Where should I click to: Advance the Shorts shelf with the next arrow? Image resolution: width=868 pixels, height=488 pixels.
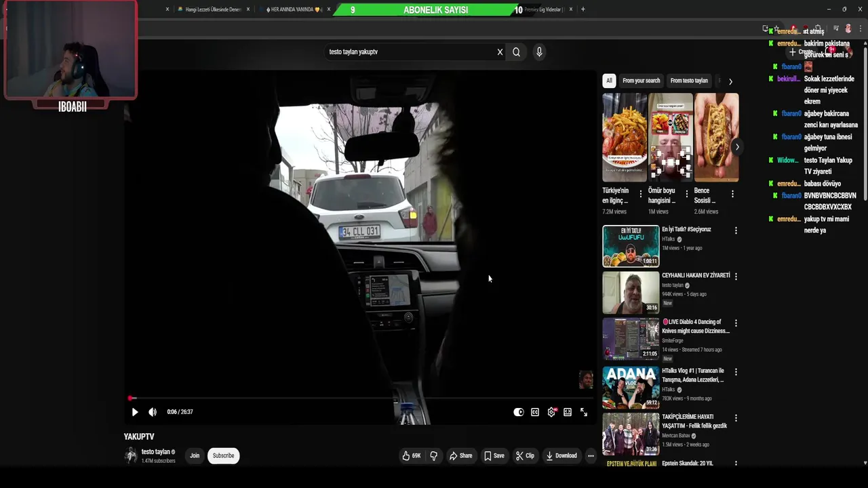tap(737, 147)
